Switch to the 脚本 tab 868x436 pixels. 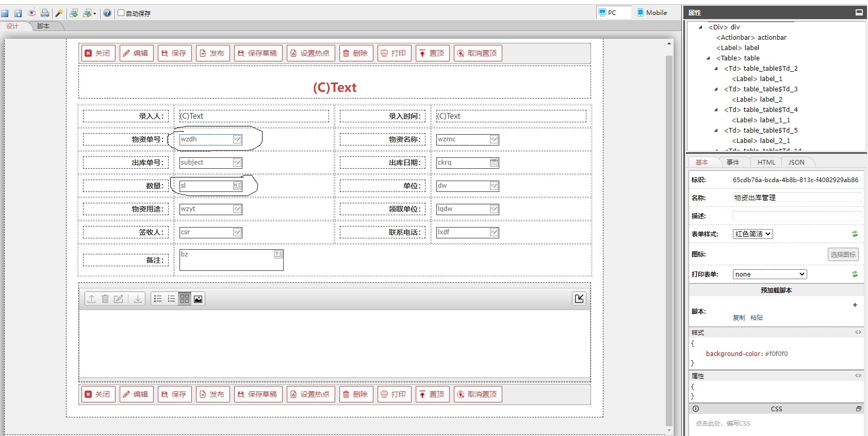43,26
